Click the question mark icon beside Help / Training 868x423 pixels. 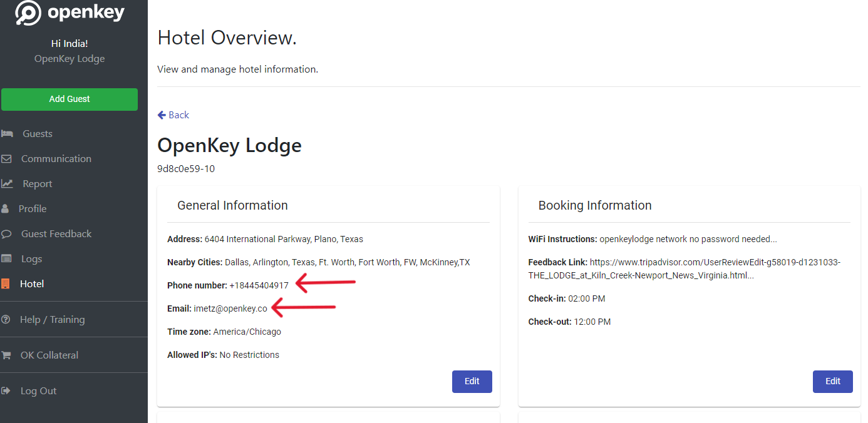[x=6, y=320]
